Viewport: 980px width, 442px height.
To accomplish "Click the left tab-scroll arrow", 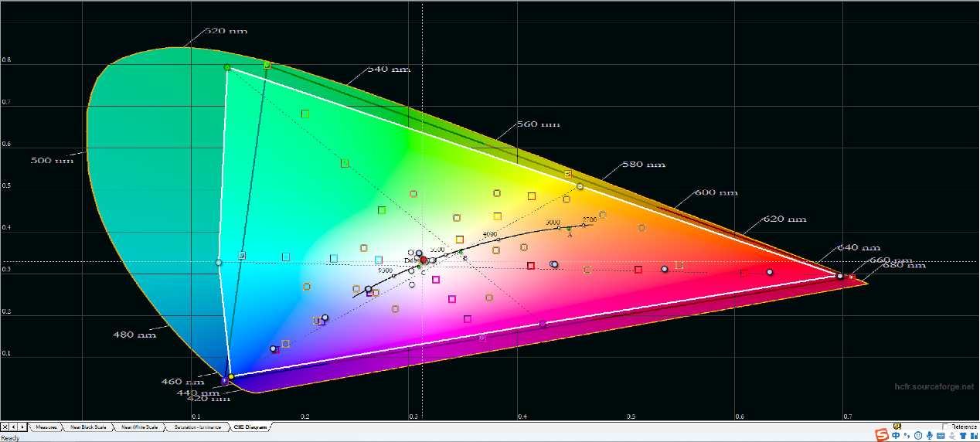I will coord(14,427).
